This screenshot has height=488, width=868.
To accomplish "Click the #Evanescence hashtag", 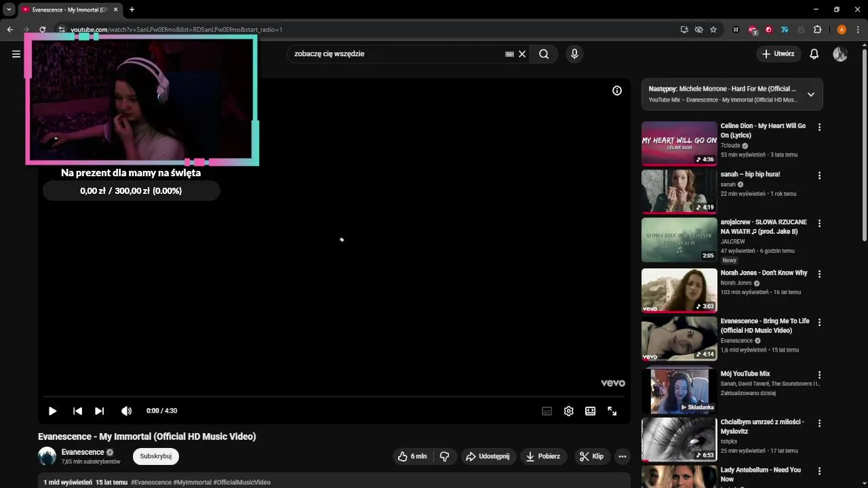I will [151, 483].
